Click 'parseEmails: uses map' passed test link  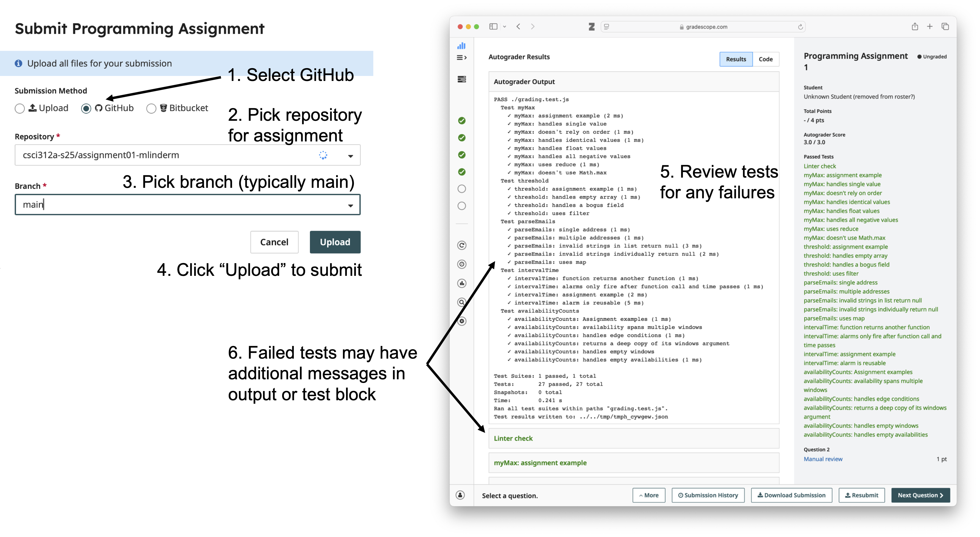(x=834, y=318)
